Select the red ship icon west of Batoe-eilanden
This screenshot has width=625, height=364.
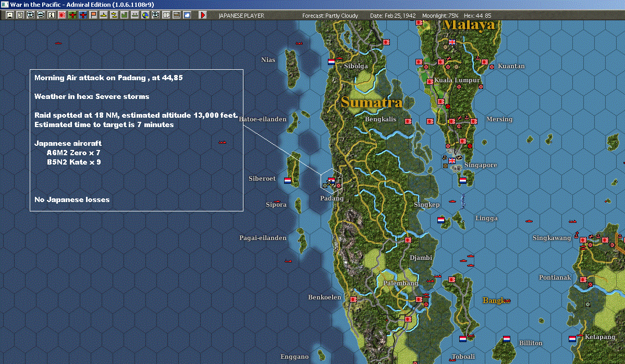click(x=223, y=142)
